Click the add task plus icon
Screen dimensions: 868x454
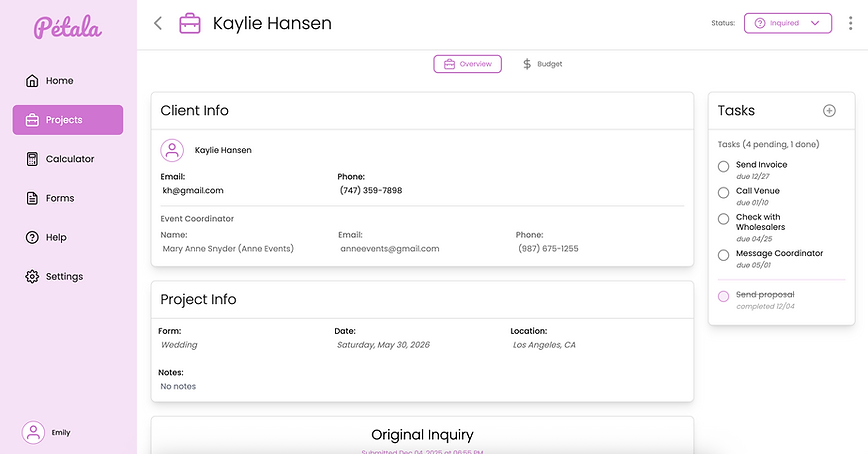coord(829,111)
